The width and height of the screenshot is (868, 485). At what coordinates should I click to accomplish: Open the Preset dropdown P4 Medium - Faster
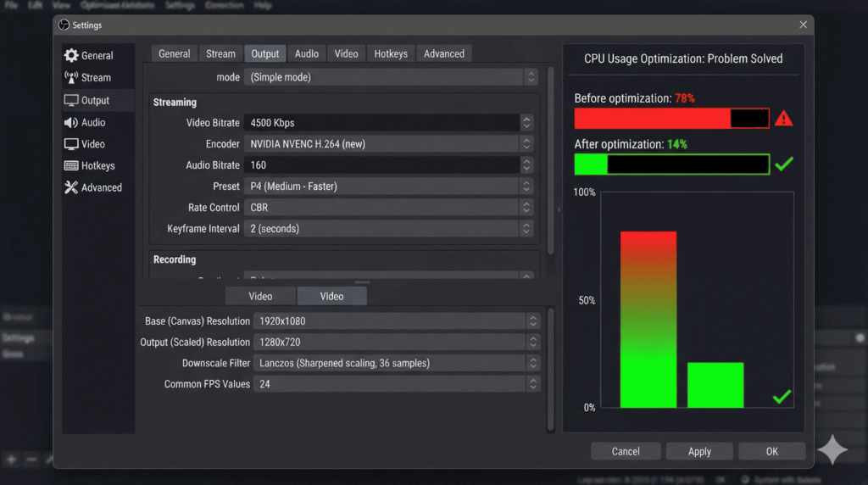tap(388, 186)
